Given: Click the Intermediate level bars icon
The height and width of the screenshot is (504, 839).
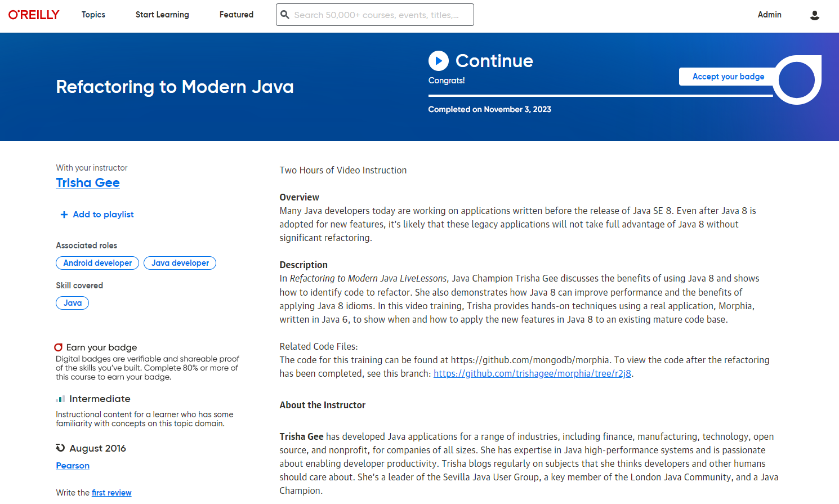Looking at the screenshot, I should tap(60, 399).
